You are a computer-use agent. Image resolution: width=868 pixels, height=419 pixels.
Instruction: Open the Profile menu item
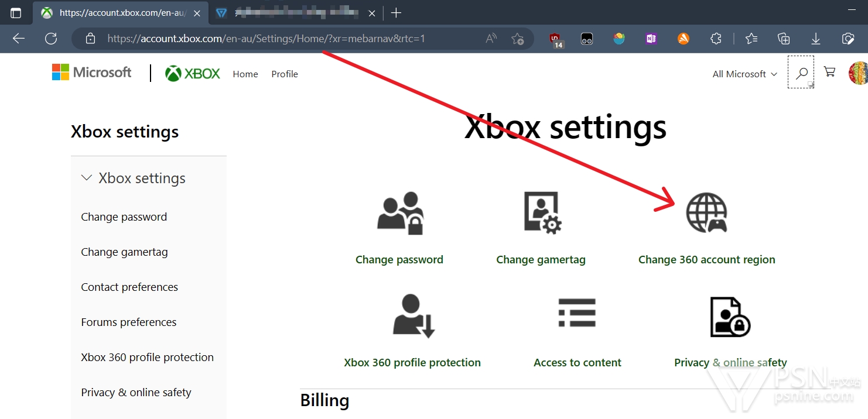pyautogui.click(x=285, y=74)
